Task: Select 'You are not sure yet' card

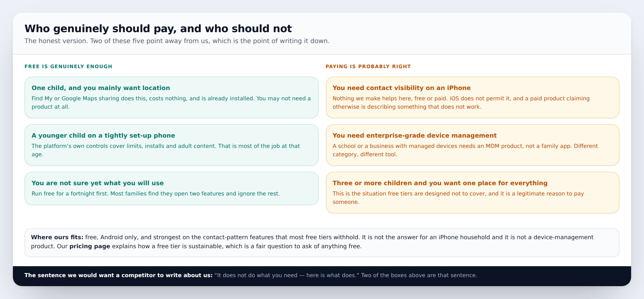Action: click(x=172, y=188)
